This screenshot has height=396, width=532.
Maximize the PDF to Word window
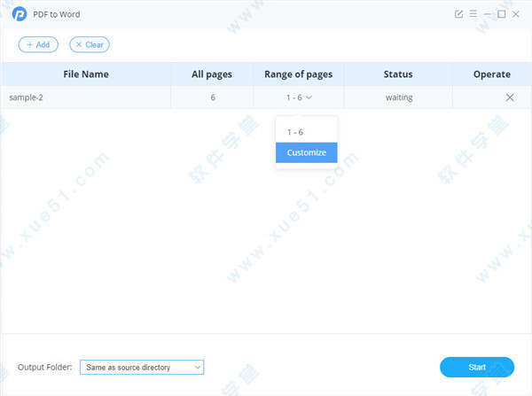coord(502,14)
